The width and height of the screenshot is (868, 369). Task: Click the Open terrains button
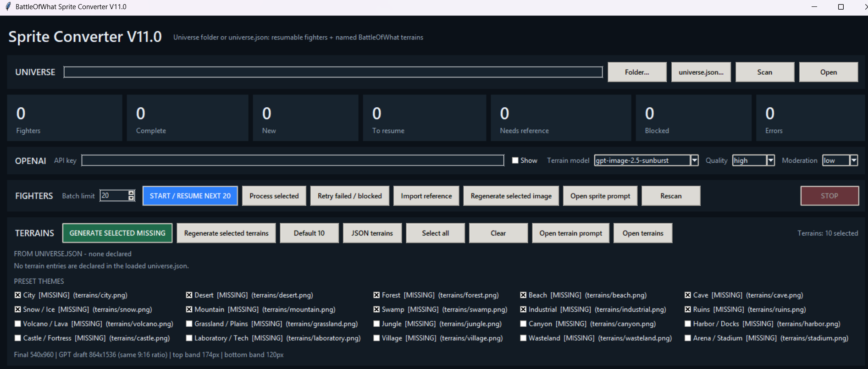tap(643, 233)
